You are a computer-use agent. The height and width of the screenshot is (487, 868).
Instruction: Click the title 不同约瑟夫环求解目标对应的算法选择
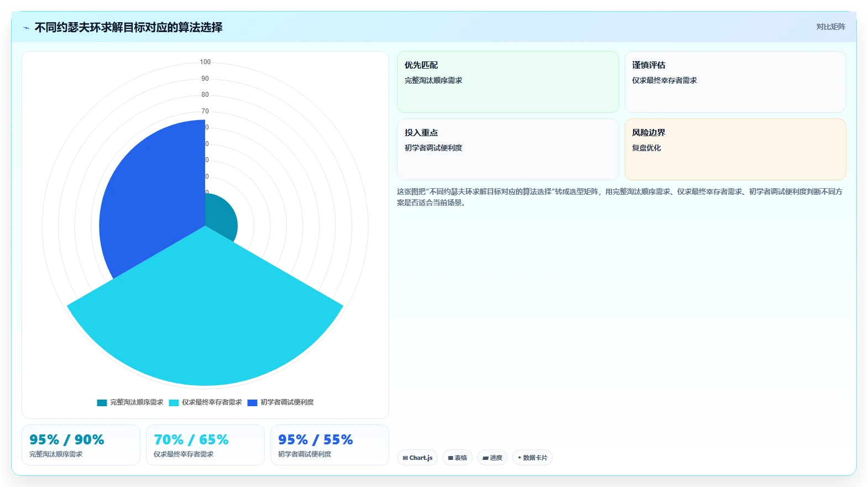coord(128,27)
